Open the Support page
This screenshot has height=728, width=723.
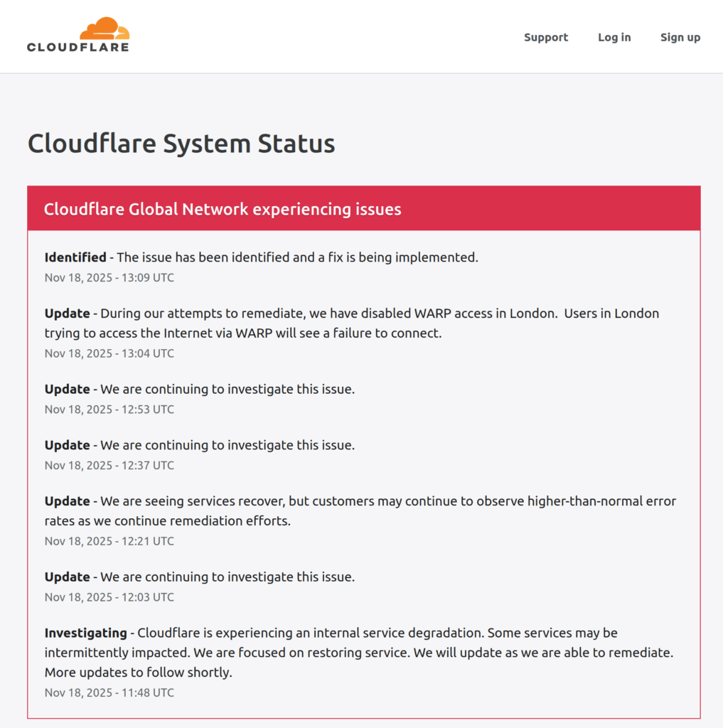click(x=545, y=37)
